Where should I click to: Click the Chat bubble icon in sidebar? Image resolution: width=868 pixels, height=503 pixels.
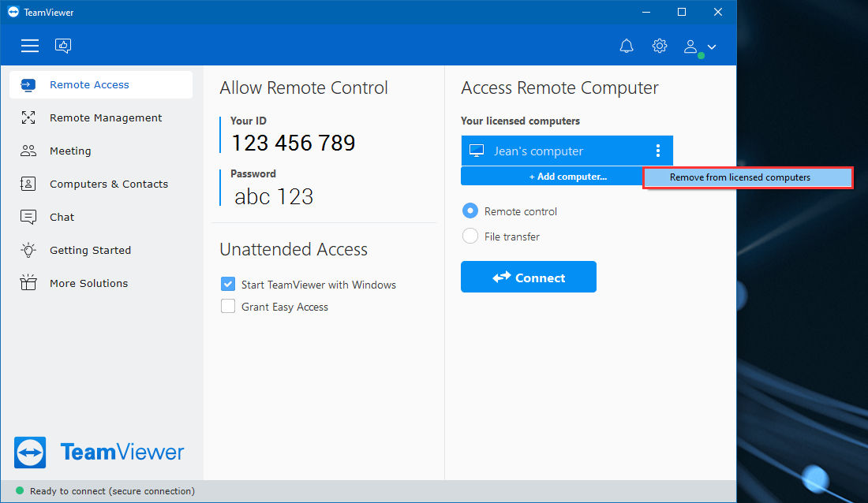pos(28,217)
